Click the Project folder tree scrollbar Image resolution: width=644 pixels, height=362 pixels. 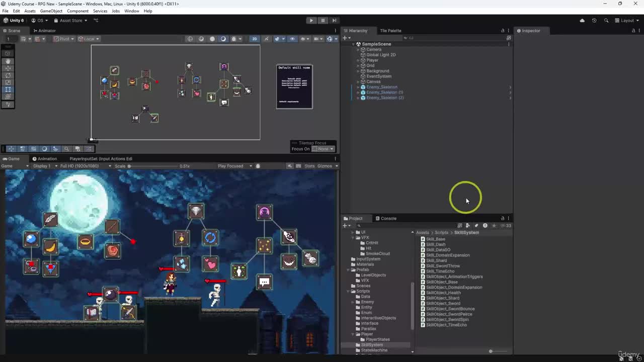pos(413,305)
